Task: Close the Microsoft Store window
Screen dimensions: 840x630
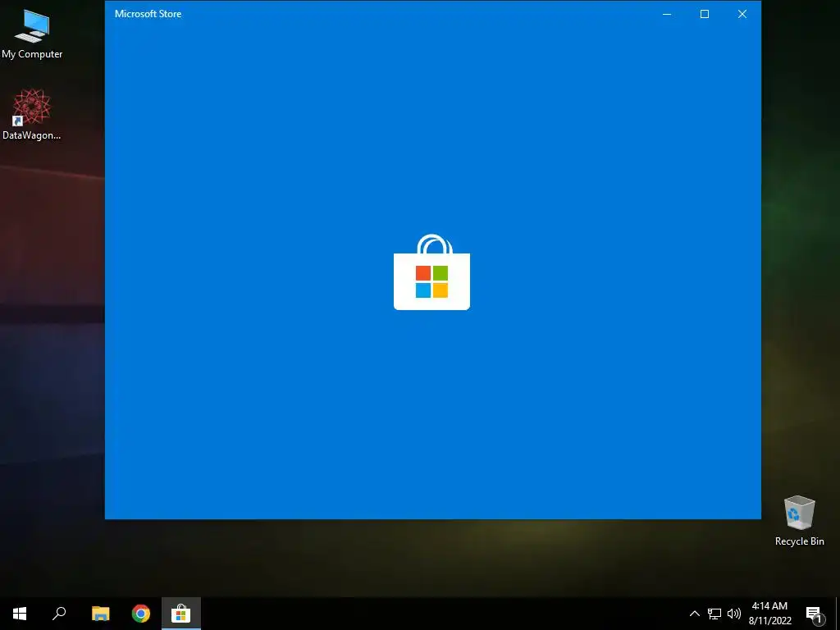Action: pyautogui.click(x=742, y=14)
